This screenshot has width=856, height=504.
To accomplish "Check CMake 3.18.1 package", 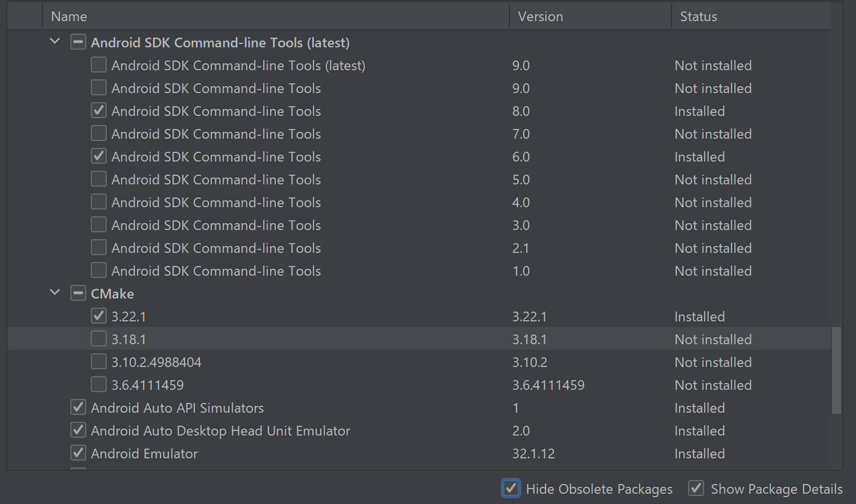I will [99, 339].
